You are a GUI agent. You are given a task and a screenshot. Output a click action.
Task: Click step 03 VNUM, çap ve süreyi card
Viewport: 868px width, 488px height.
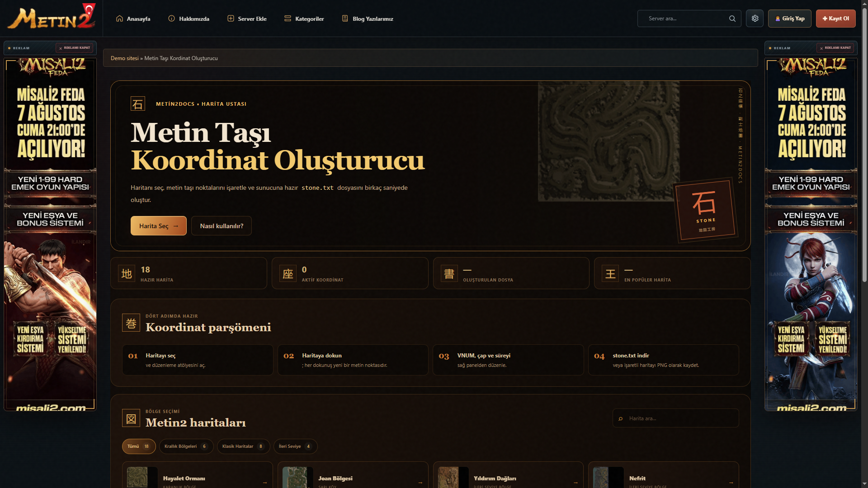click(x=509, y=360)
